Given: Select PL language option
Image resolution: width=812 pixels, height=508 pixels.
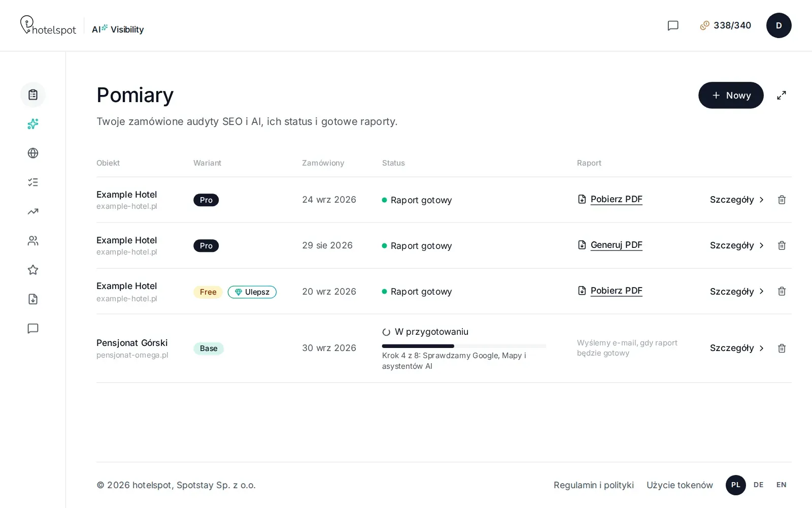Looking at the screenshot, I should (736, 485).
